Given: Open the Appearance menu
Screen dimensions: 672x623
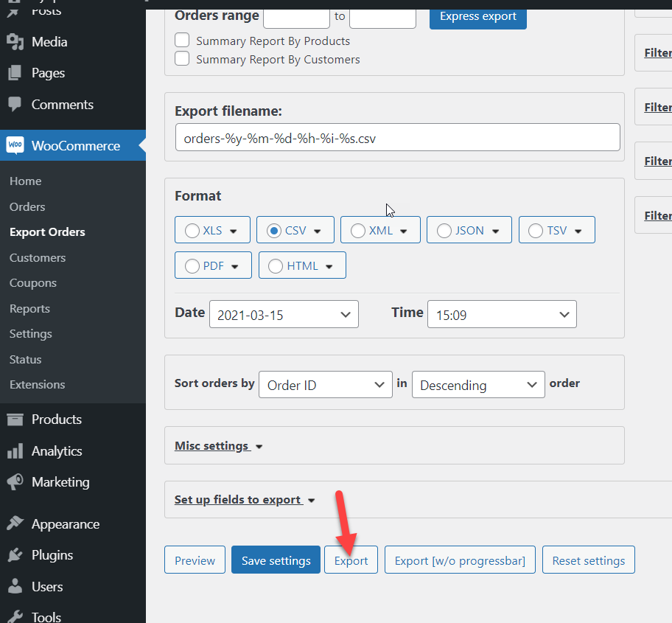Looking at the screenshot, I should [65, 524].
